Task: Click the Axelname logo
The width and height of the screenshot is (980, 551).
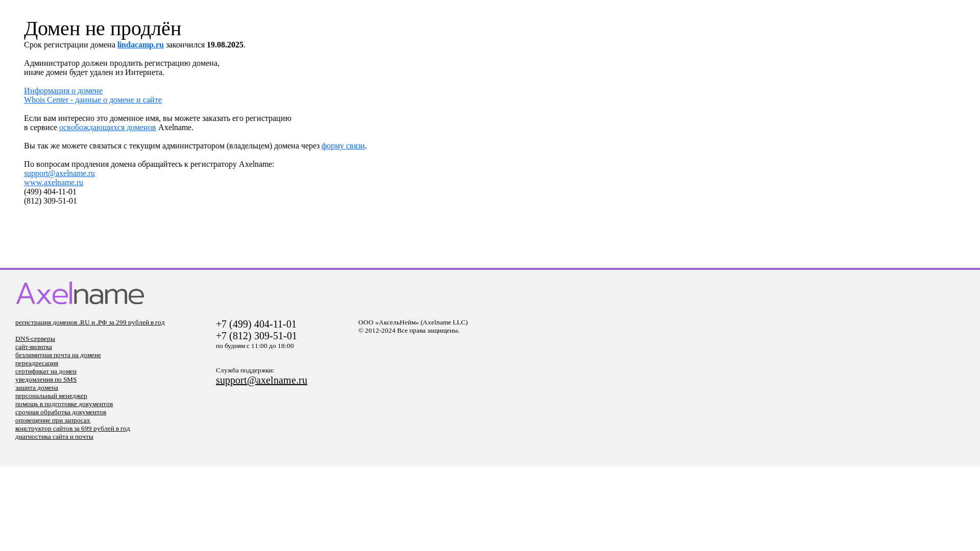Action: pyautogui.click(x=80, y=293)
